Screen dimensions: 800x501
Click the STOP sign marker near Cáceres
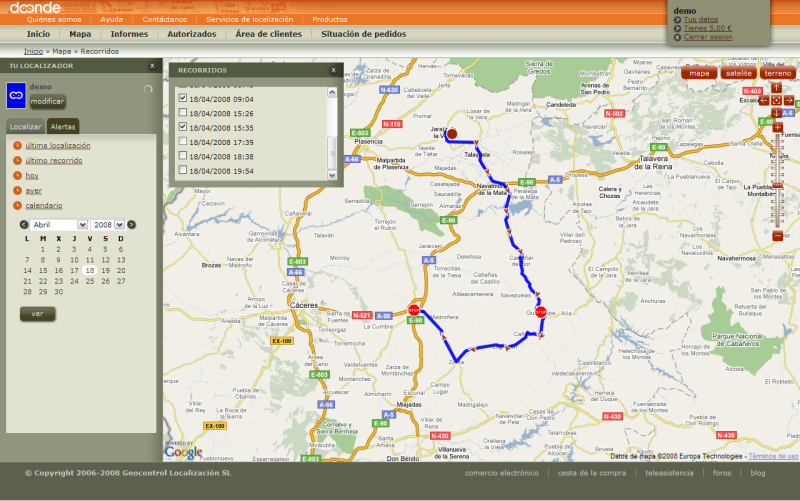(x=414, y=310)
